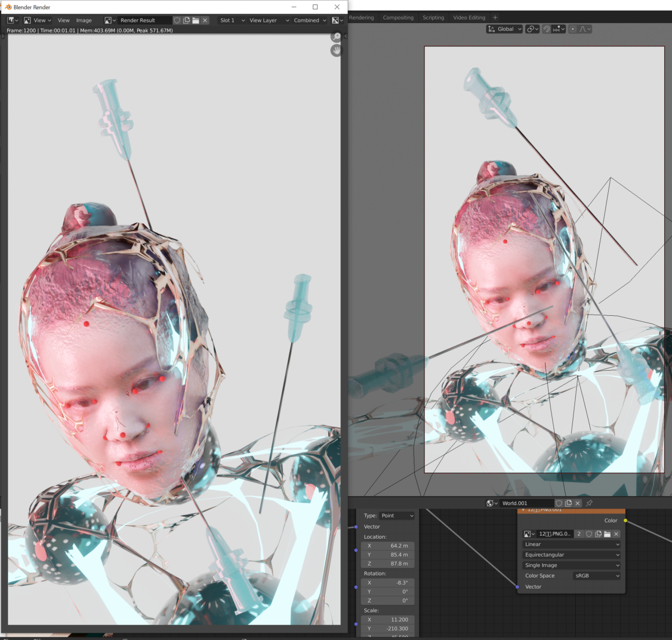The width and height of the screenshot is (672, 640).
Task: Open the image editor mode dropdown
Action: tap(36, 20)
